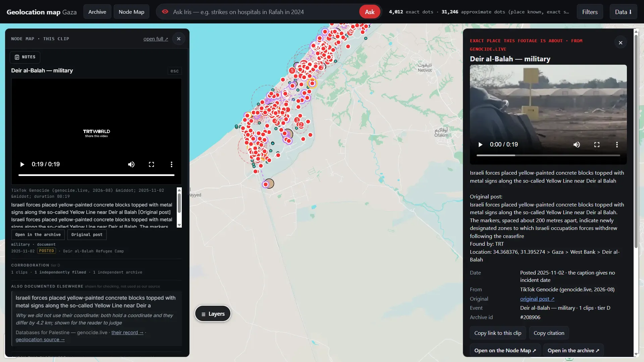
Task: Follow the 'their record' link
Action: pos(127,333)
